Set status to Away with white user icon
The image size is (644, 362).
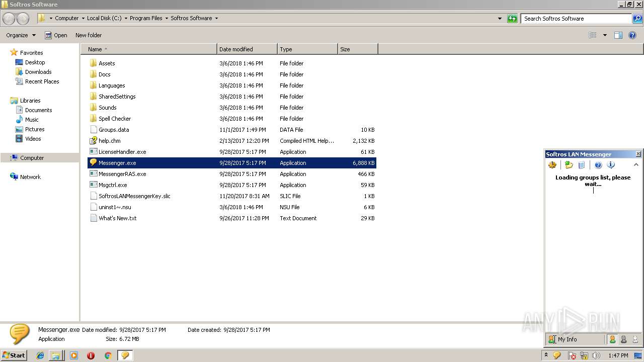[635, 339]
